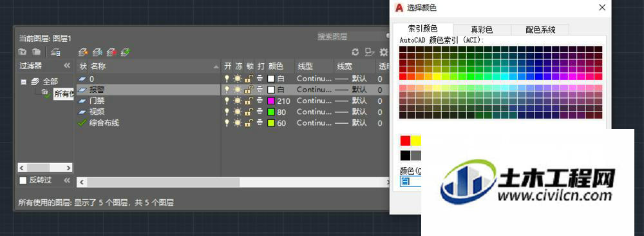Freeze the 报警 layer via sun icon
Viewport: 644px width, 236px height.
238,90
